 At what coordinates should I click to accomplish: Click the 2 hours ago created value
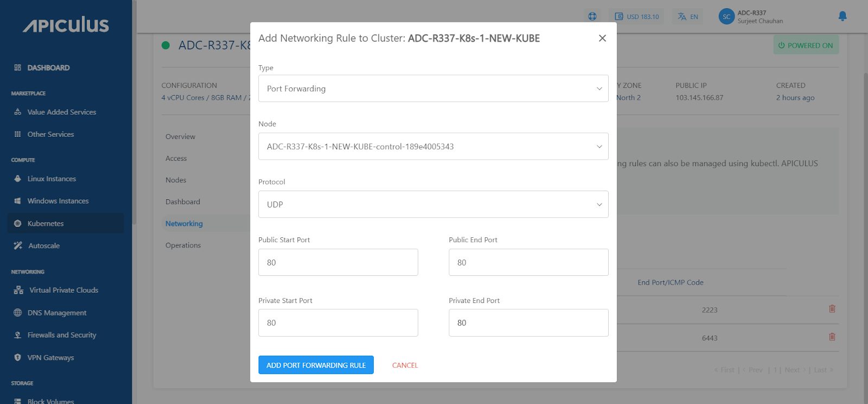tap(795, 98)
